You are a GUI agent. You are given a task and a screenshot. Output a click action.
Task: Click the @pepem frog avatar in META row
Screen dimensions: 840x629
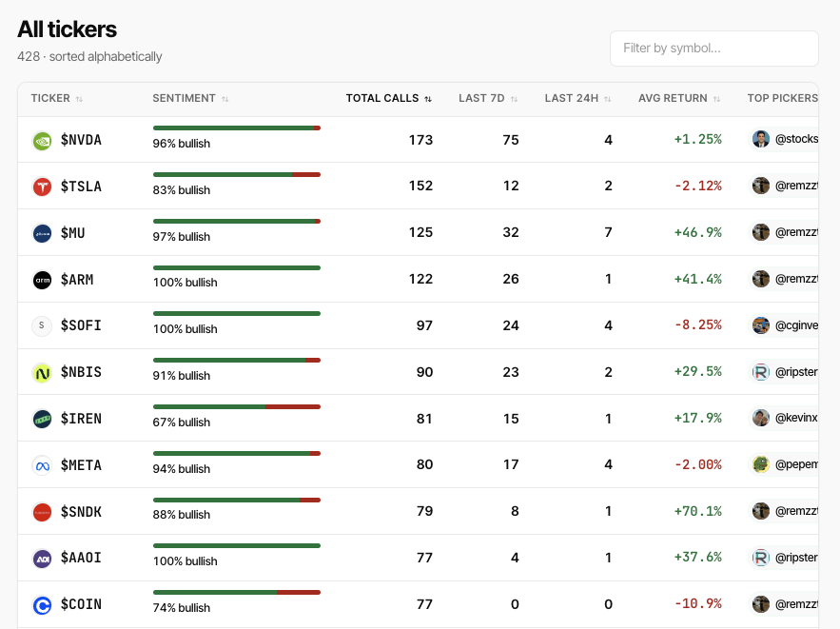[x=761, y=464]
